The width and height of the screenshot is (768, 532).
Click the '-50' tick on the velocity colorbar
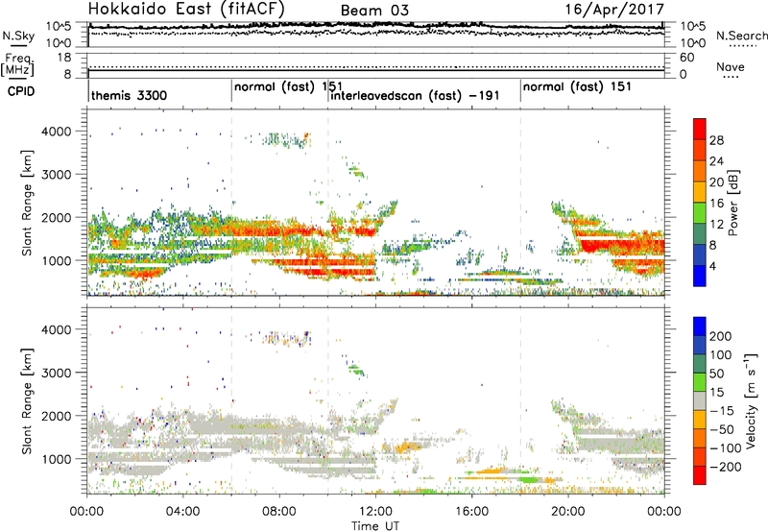click(721, 429)
